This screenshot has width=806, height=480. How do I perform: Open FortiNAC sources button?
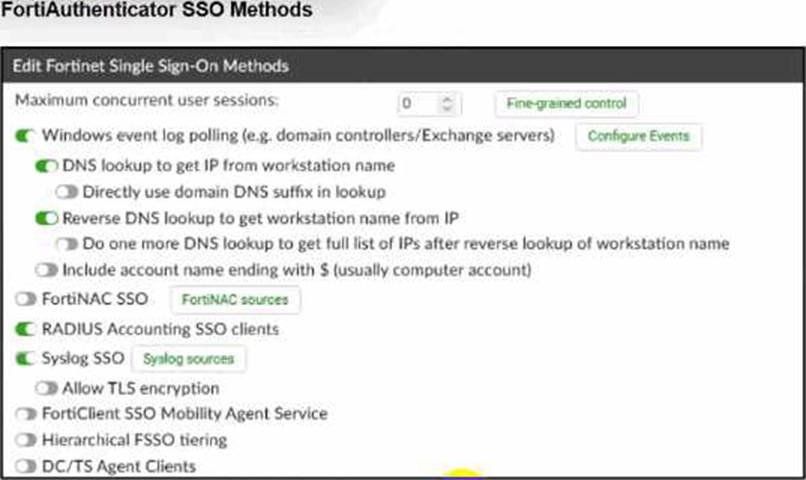235,299
